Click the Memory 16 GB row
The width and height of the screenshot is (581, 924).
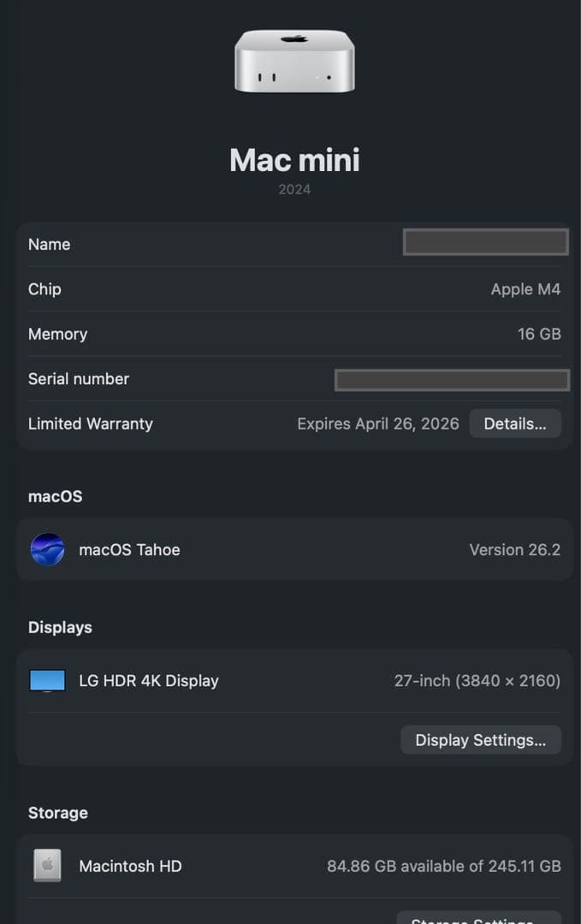click(x=294, y=334)
